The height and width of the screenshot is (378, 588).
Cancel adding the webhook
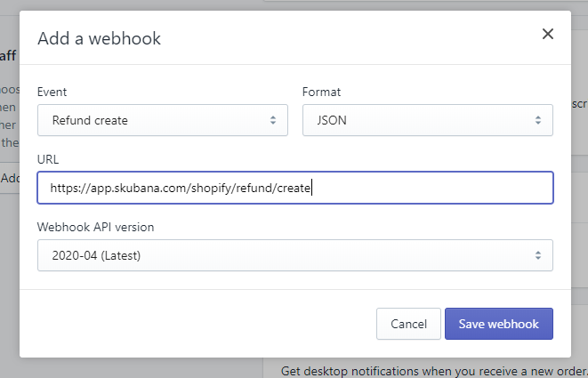tap(408, 324)
